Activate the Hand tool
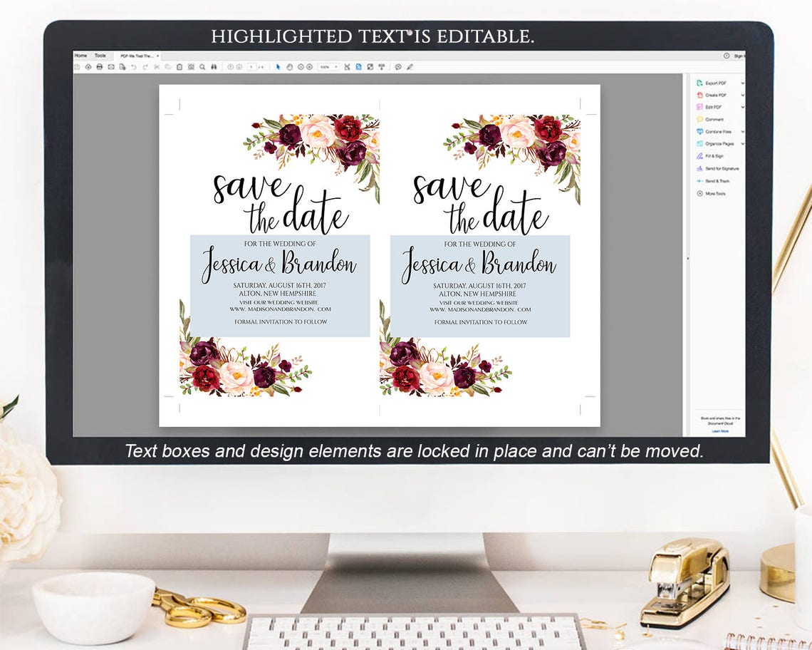 (x=291, y=66)
